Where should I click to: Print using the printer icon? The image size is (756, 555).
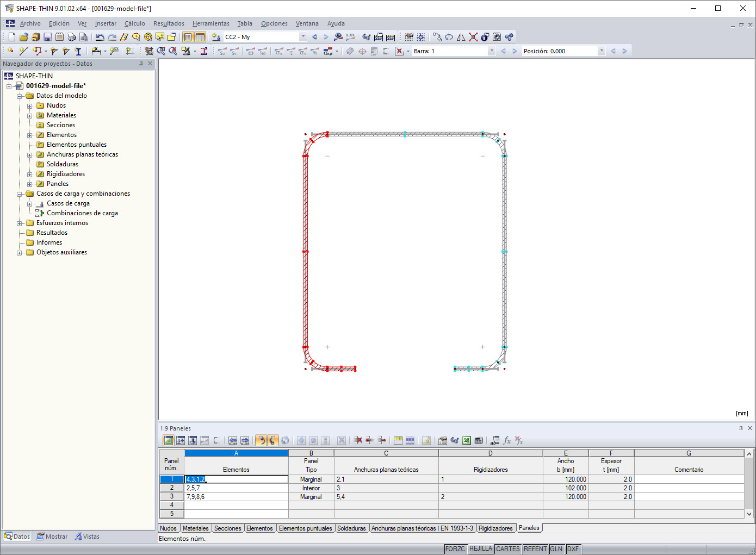71,37
